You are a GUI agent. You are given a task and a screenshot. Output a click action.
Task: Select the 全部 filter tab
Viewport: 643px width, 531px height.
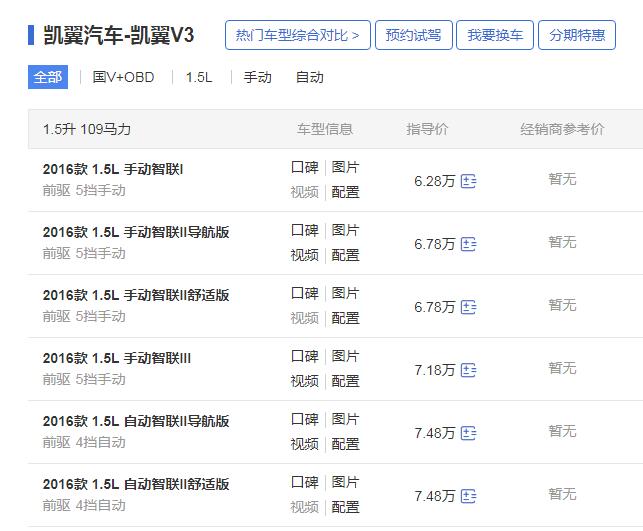47,77
